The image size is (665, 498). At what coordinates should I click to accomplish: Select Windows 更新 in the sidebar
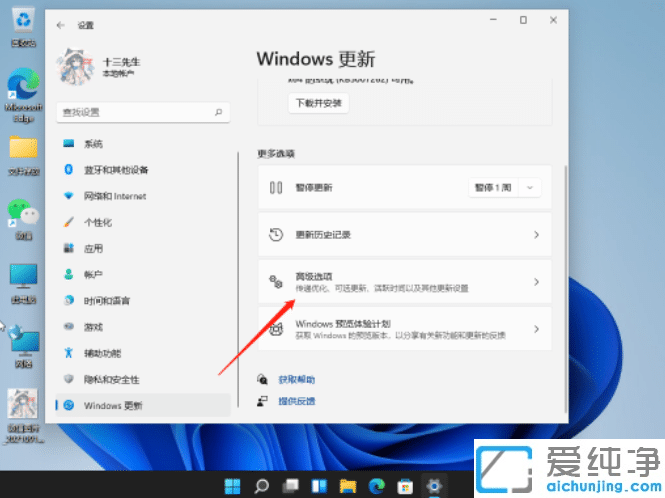[143, 406]
